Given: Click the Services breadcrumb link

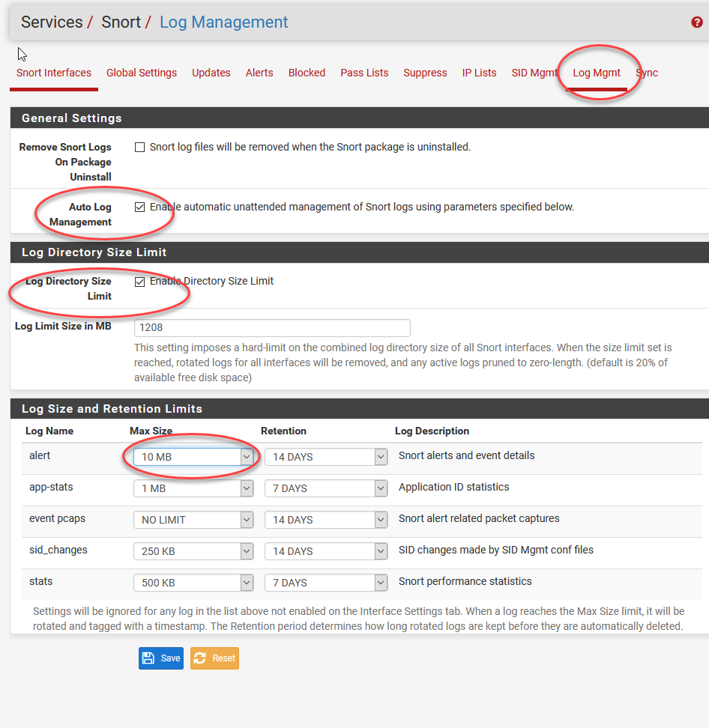Looking at the screenshot, I should click(52, 22).
